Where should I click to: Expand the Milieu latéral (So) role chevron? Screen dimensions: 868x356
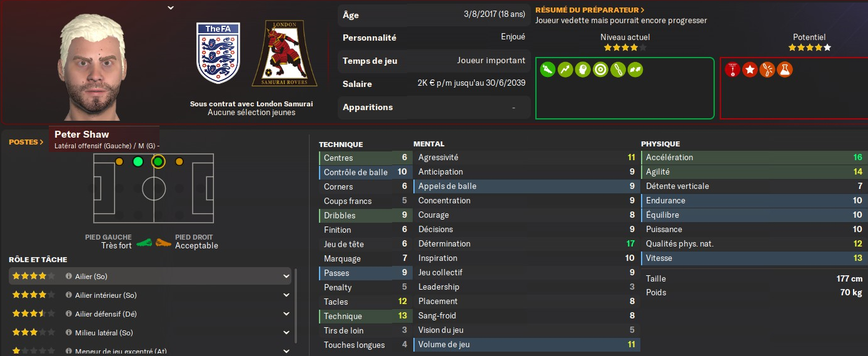(x=286, y=333)
